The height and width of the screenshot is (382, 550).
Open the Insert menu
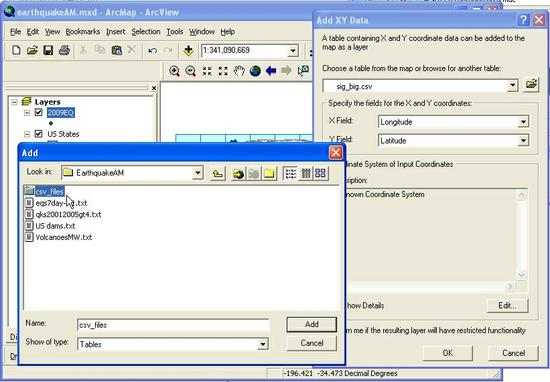tap(116, 32)
